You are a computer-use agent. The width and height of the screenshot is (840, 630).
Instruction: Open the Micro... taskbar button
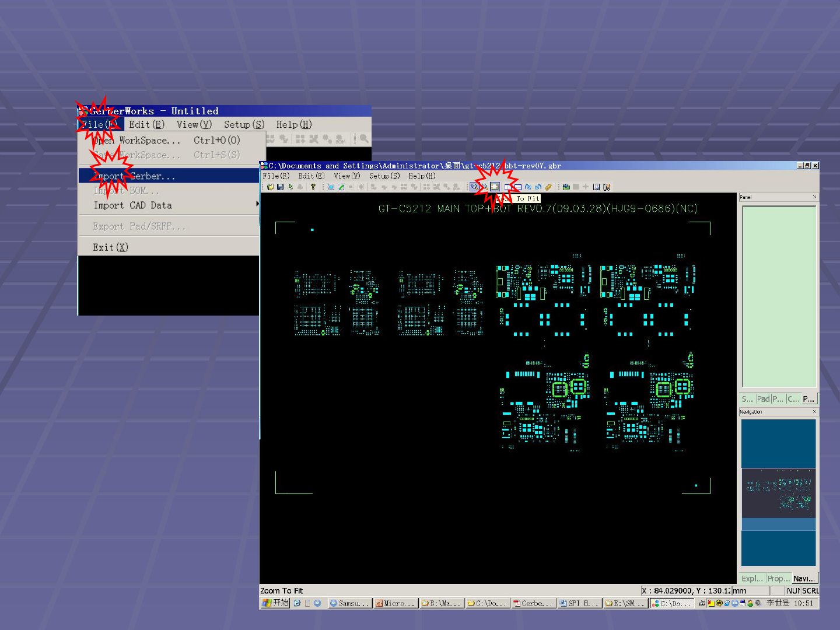[395, 603]
